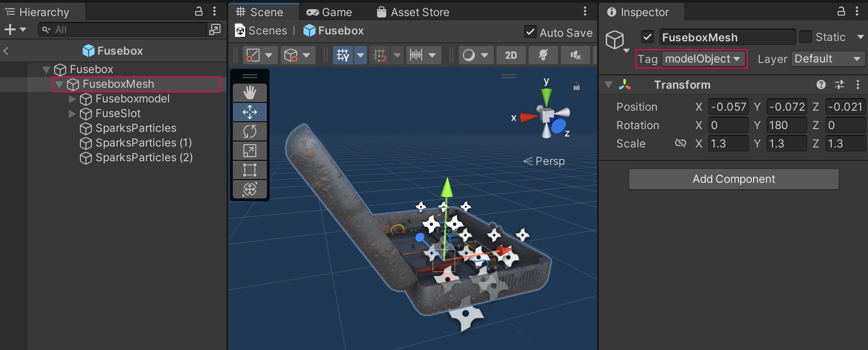Open the Layer Default dropdown
The width and height of the screenshot is (868, 350).
pos(827,59)
